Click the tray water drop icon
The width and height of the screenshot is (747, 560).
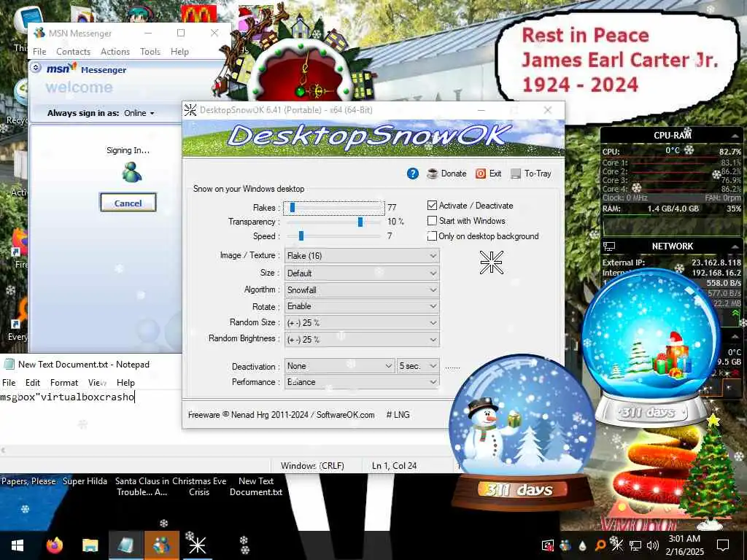pyautogui.click(x=582, y=545)
